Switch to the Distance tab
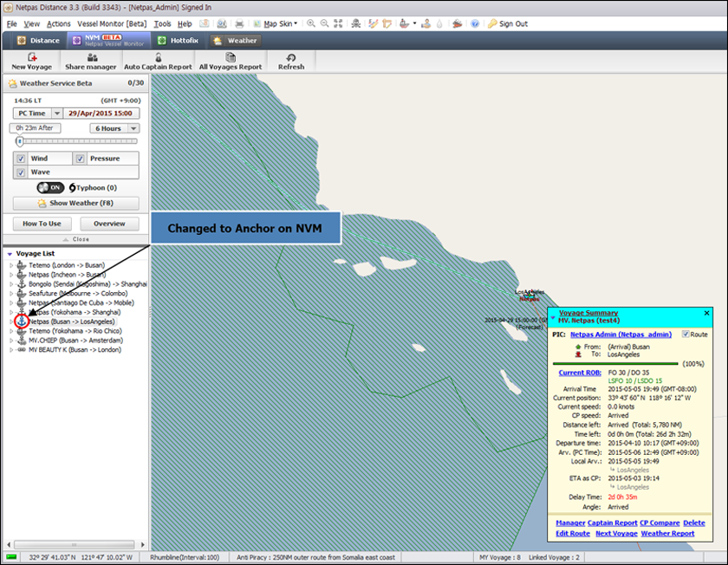Image resolution: width=728 pixels, height=565 pixels. point(38,41)
